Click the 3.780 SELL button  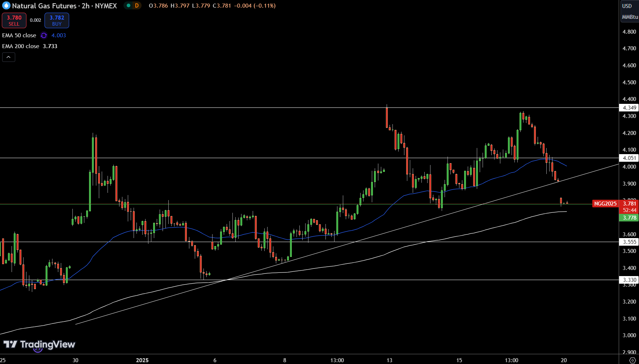(x=14, y=21)
